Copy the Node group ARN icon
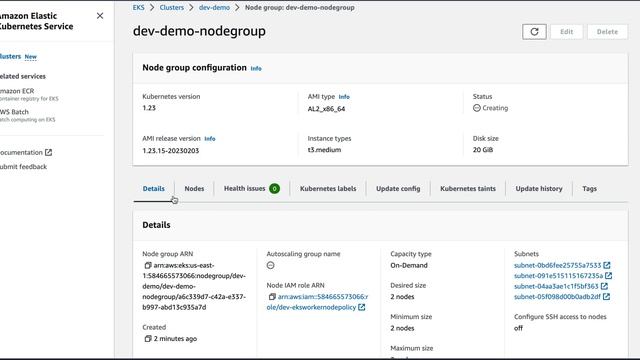Viewport: 640px width, 360px height. point(148,265)
